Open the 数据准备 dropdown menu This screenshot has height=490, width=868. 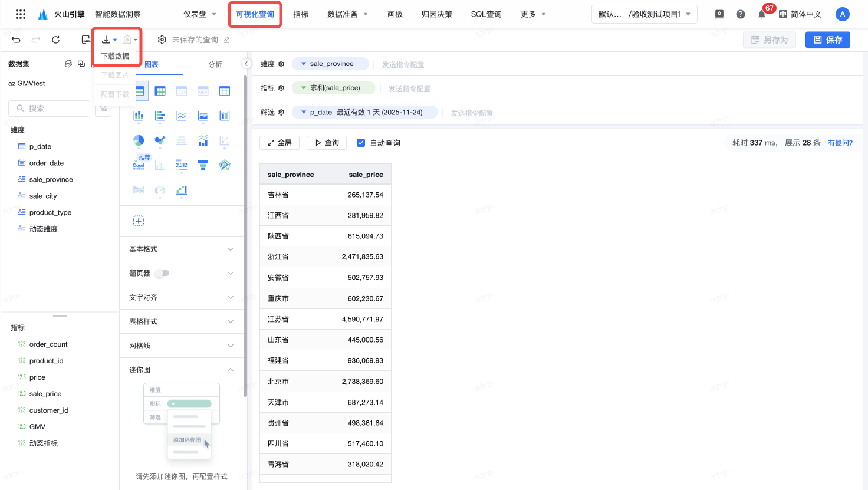[x=347, y=14]
